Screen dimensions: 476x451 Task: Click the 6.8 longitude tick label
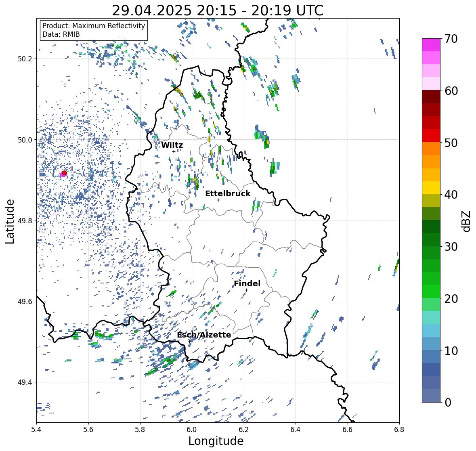399,430
